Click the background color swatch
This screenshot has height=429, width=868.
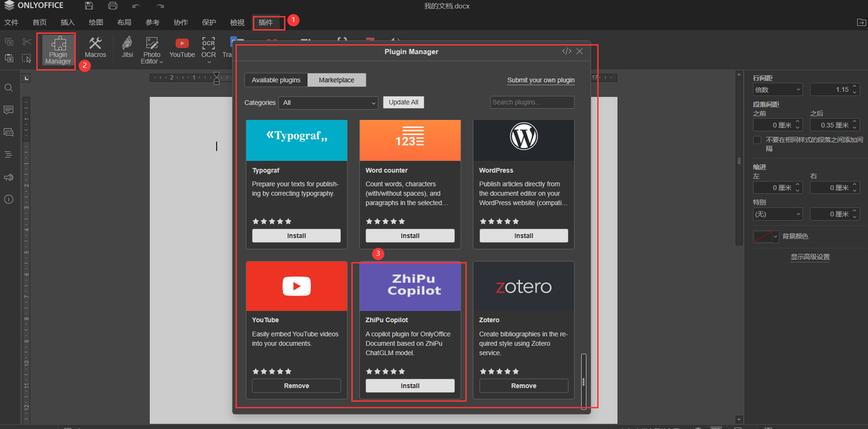(x=762, y=237)
